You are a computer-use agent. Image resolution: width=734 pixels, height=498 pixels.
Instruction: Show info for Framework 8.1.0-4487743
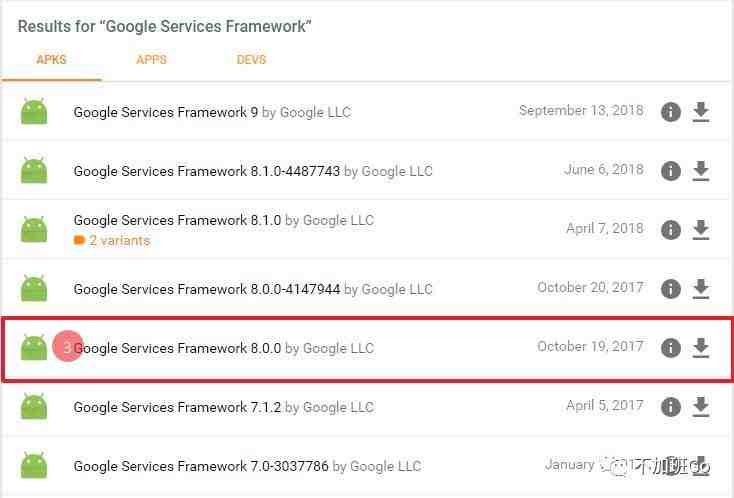pos(670,171)
